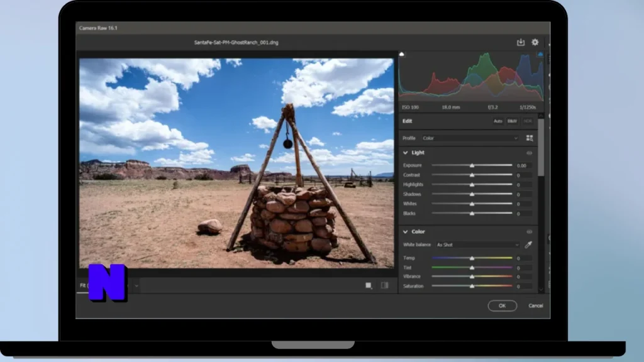Pick the White Balance eyedropper tool

coord(528,244)
